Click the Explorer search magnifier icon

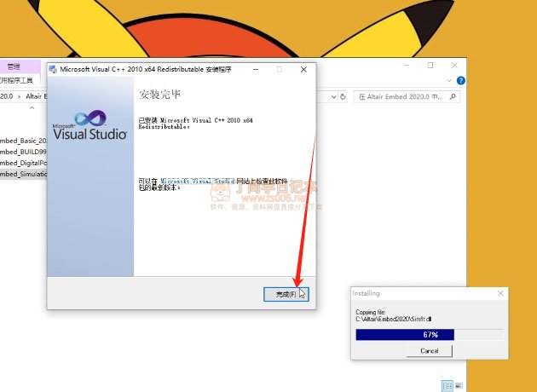pyautogui.click(x=453, y=97)
